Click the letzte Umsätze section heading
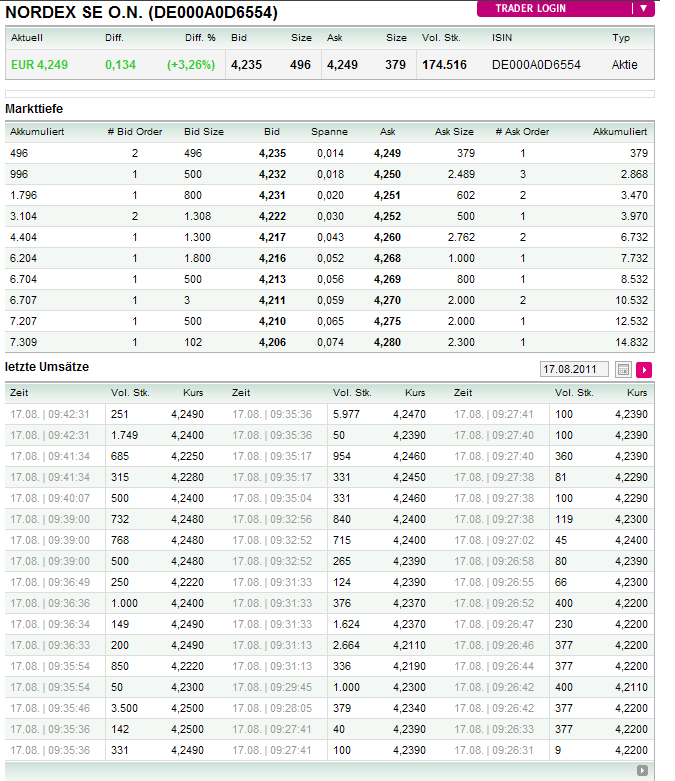The image size is (675, 781). [47, 368]
